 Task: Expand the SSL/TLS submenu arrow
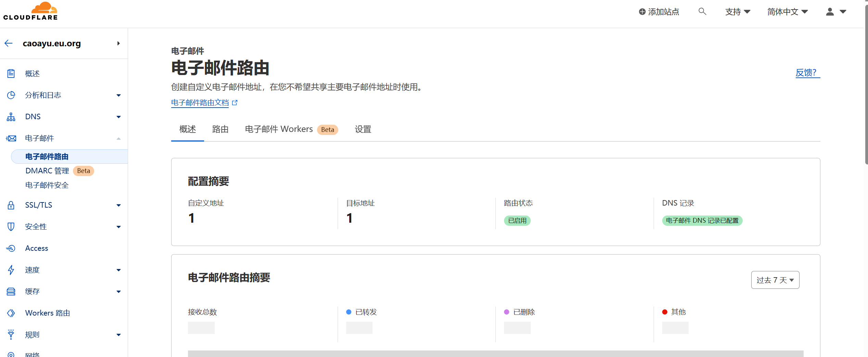pos(118,205)
